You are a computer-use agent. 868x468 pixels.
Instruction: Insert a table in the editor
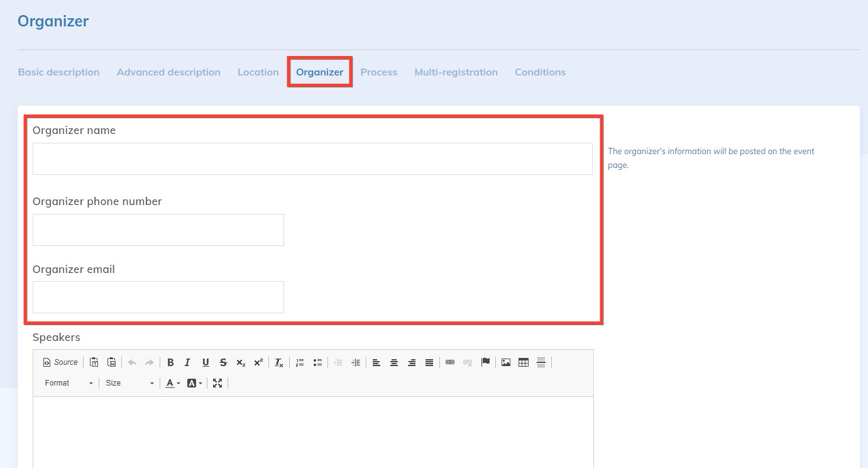(523, 362)
